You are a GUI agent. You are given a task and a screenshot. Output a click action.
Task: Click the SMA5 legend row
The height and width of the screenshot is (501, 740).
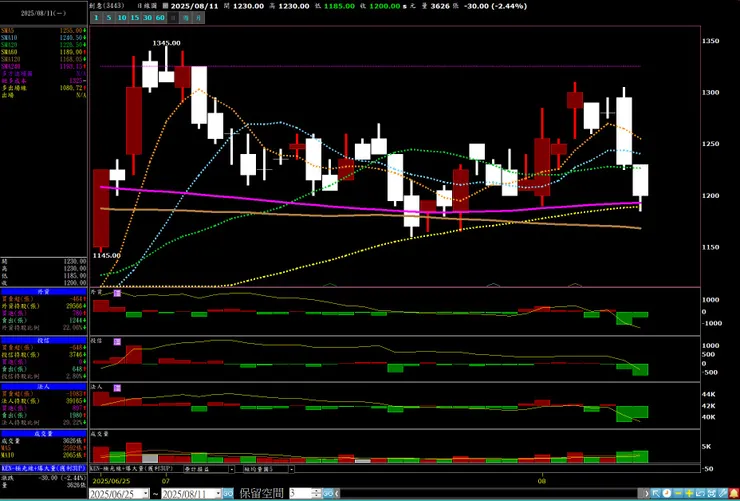[43, 30]
